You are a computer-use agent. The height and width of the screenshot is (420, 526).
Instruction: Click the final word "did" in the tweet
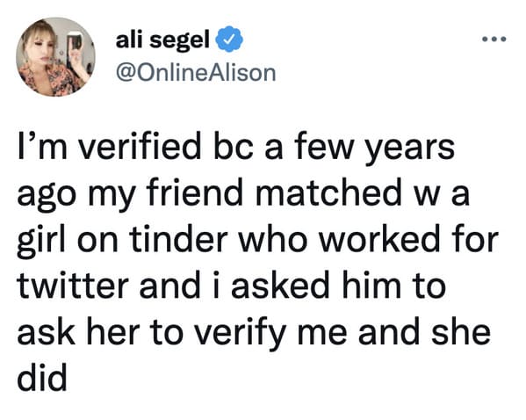(x=42, y=379)
